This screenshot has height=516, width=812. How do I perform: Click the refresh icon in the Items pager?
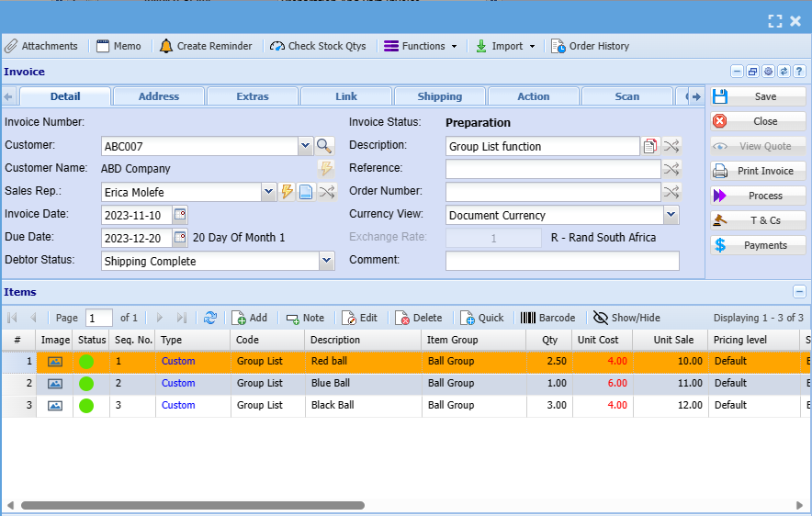pyautogui.click(x=210, y=318)
